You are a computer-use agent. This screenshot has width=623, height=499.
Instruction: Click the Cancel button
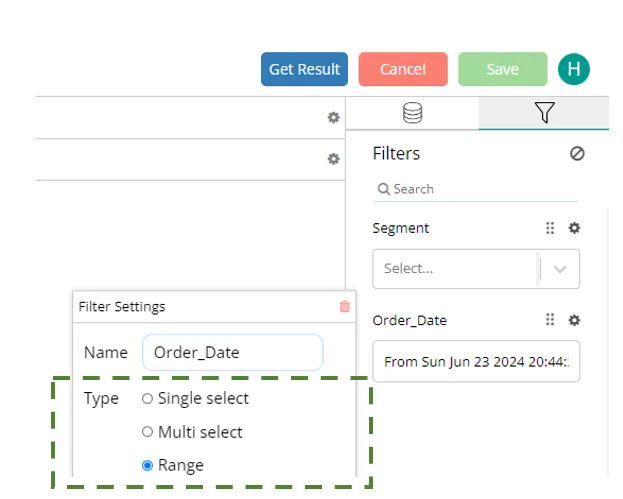[403, 69]
